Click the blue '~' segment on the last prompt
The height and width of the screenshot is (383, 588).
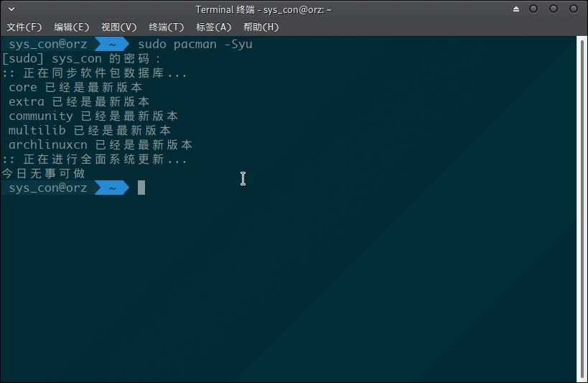coord(111,188)
